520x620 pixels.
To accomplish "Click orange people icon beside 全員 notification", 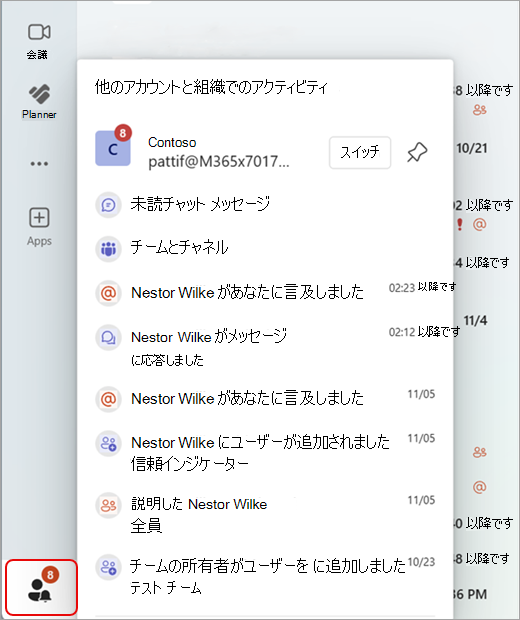I will pos(108,505).
